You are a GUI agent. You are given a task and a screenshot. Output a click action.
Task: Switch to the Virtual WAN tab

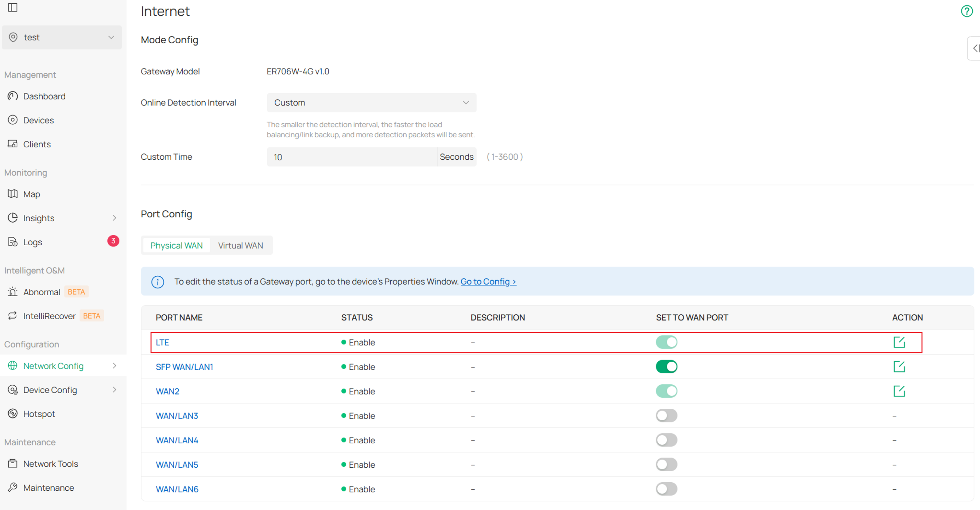240,246
